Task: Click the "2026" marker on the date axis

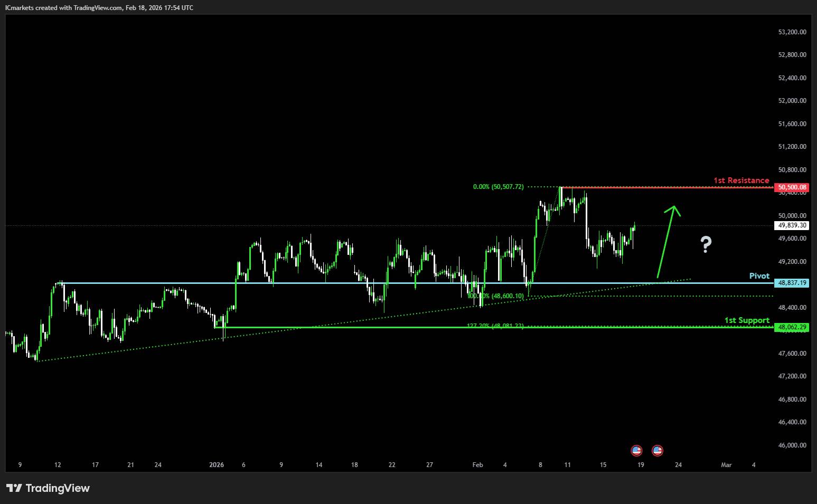Action: click(x=217, y=465)
